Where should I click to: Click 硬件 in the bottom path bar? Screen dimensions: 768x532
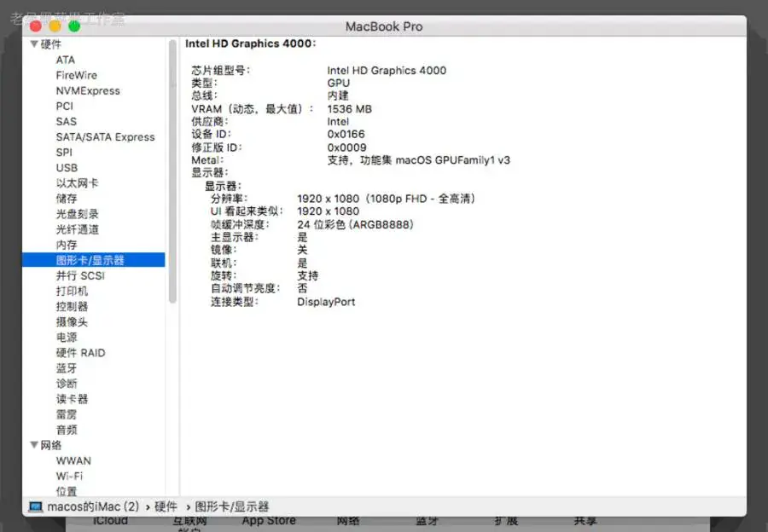pyautogui.click(x=166, y=506)
